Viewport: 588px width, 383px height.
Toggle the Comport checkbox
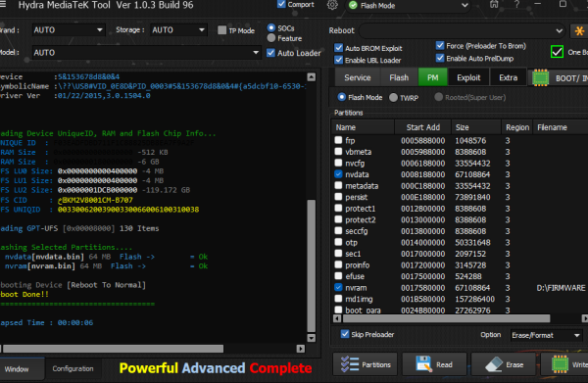(281, 4)
